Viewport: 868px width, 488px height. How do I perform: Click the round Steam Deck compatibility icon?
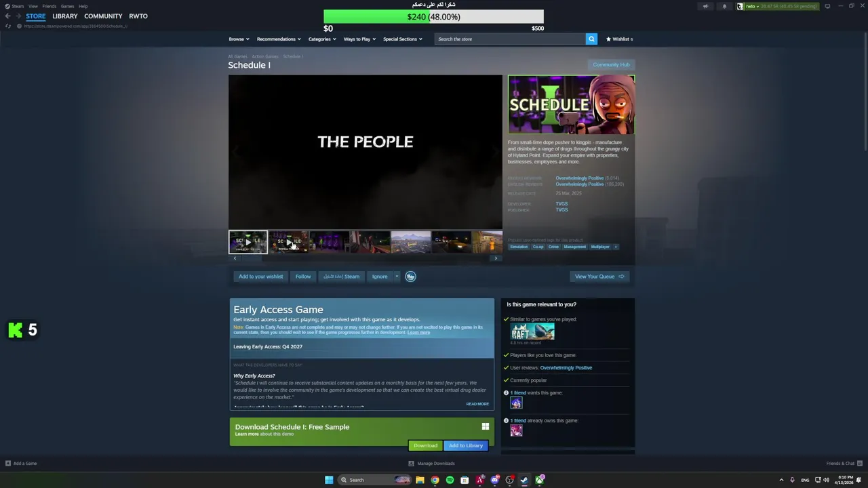pos(410,277)
